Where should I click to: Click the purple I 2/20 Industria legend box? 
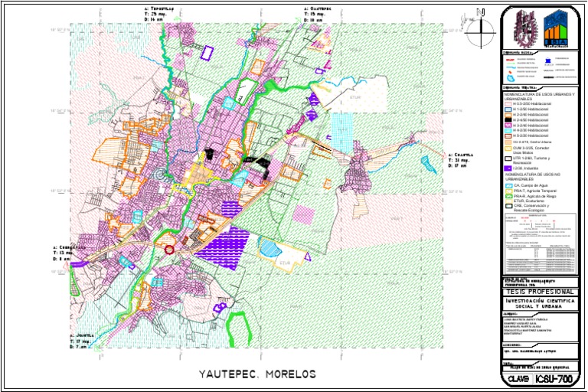tap(506, 167)
